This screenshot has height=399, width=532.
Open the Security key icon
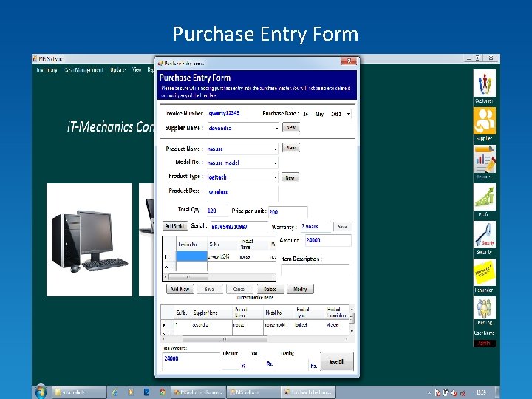pos(484,234)
